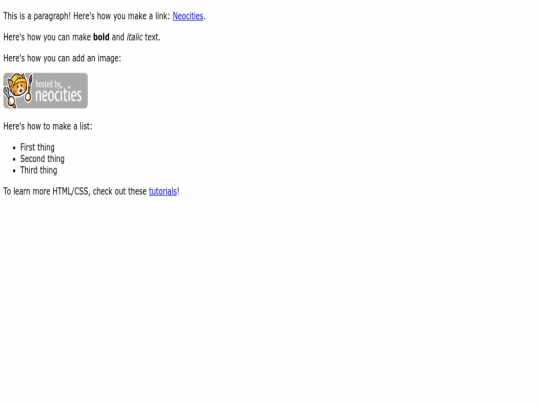Image resolution: width=540 pixels, height=405 pixels.
Task: Click the italic word in second paragraph
Action: [134, 37]
